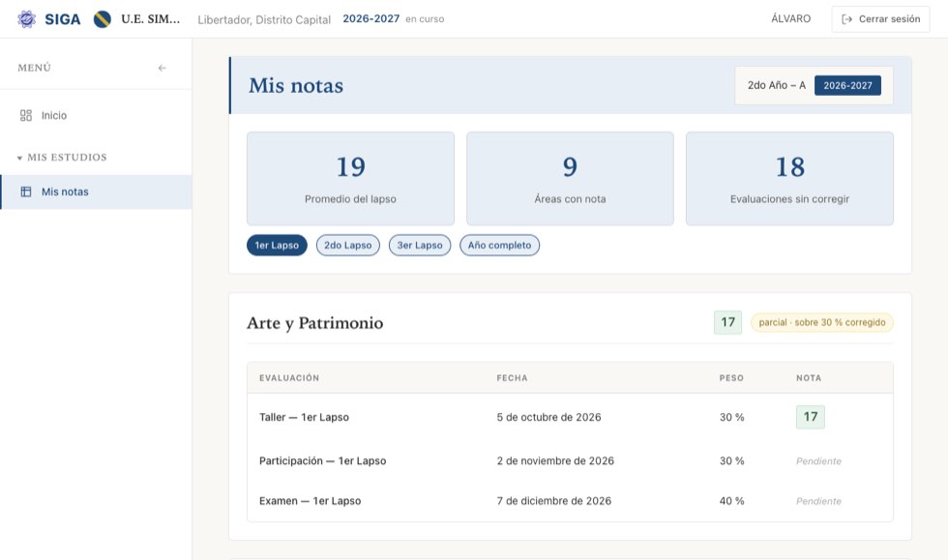Click the U.E. SIM... school name
The image size is (948, 560).
point(151,18)
